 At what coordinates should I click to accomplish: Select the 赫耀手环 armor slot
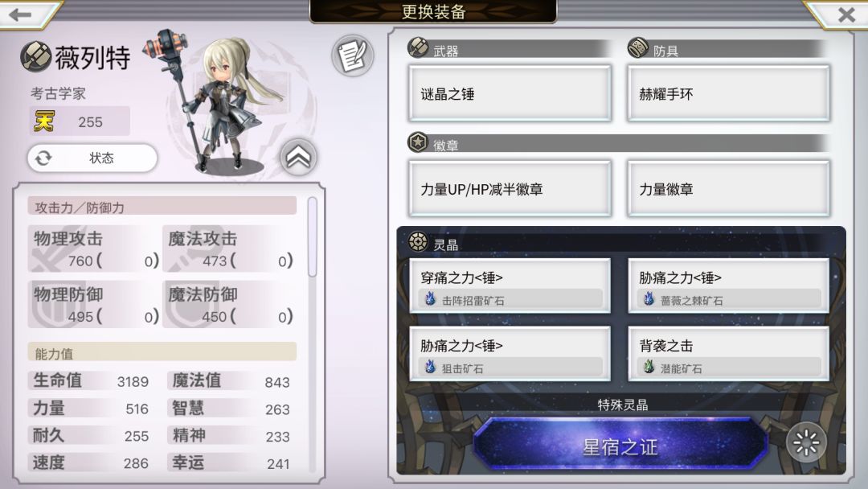(x=728, y=93)
